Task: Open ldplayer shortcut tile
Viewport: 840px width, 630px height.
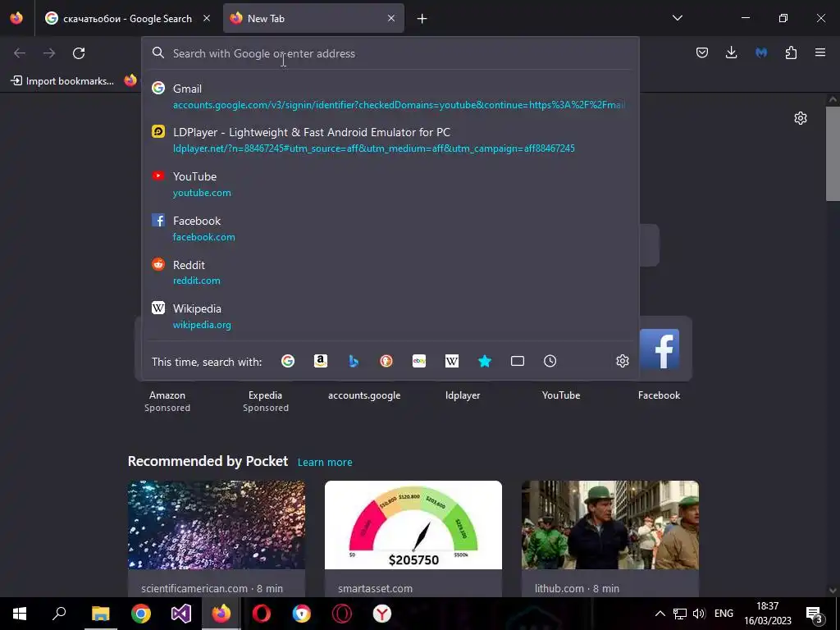Action: pos(463,395)
